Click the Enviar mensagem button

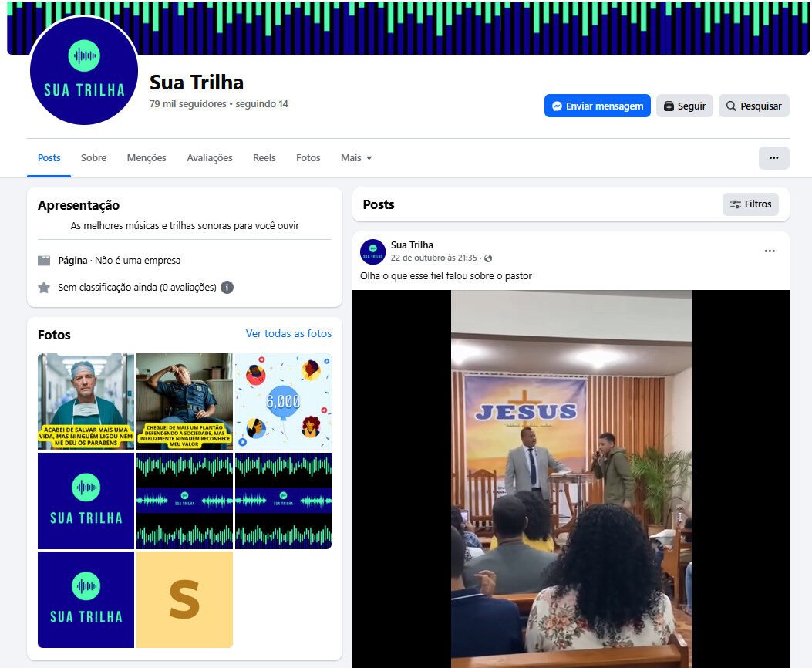click(x=597, y=106)
